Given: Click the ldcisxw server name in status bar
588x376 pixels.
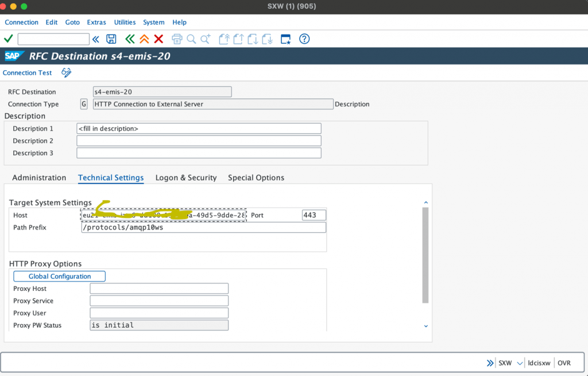Looking at the screenshot, I should (539, 363).
